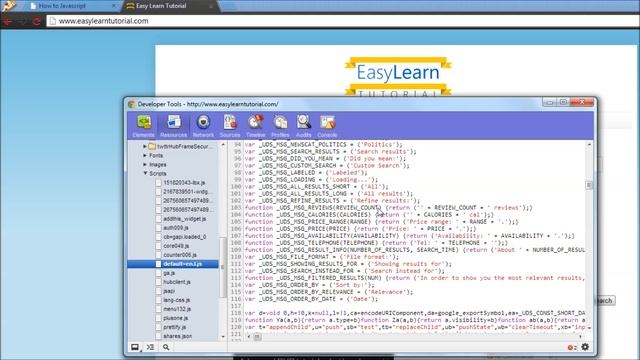Click the address bar URL field
The width and height of the screenshot is (640, 360).
[343, 21]
